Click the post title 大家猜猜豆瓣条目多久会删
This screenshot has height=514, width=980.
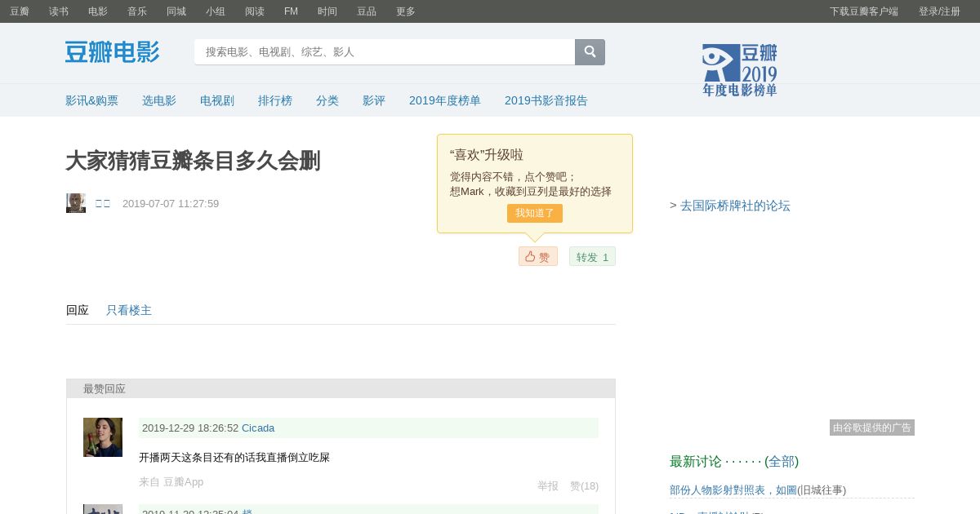193,161
